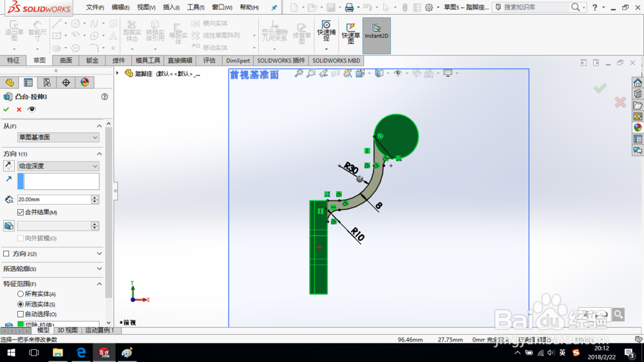Open the 文件 menu
The width and height of the screenshot is (644, 362).
95,7
